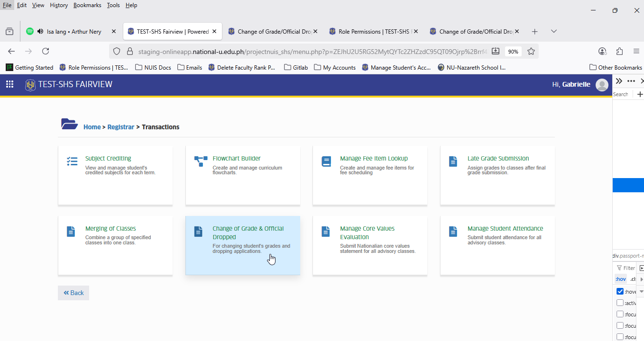The image size is (644, 341).
Task: Enable the :active pseudo-class checkbox
Action: [x=620, y=303]
